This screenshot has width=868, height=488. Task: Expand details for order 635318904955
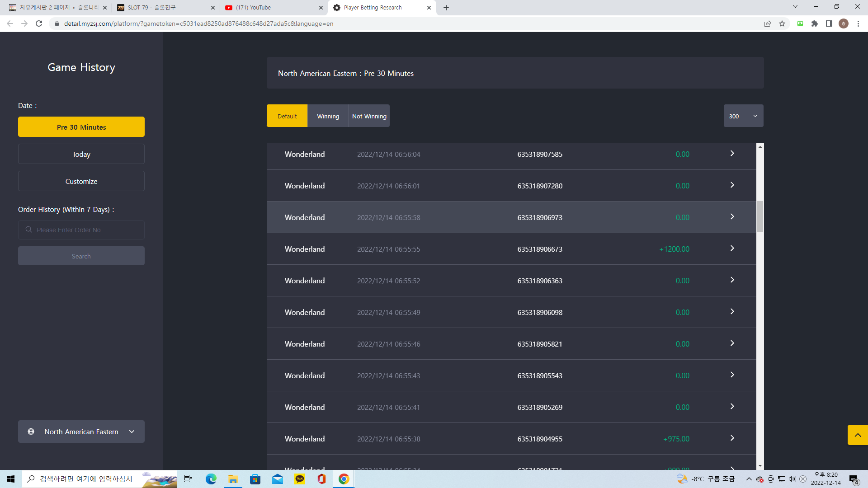(732, 438)
